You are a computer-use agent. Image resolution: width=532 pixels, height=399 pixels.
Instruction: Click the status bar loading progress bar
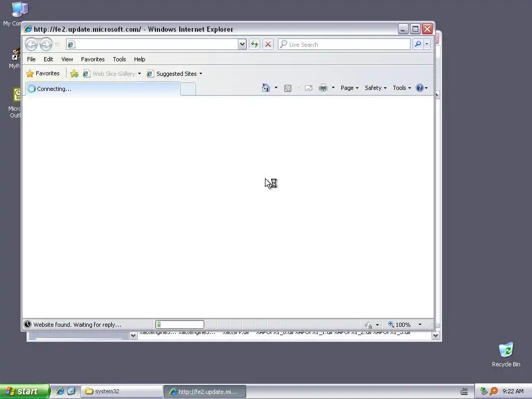(180, 325)
